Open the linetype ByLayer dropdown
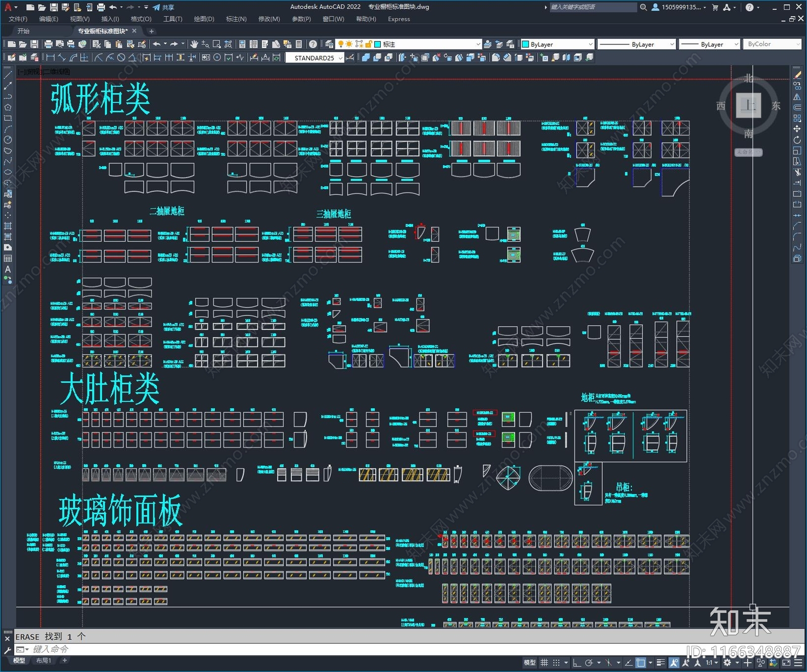Screen dimensions: 807x672 point(637,44)
